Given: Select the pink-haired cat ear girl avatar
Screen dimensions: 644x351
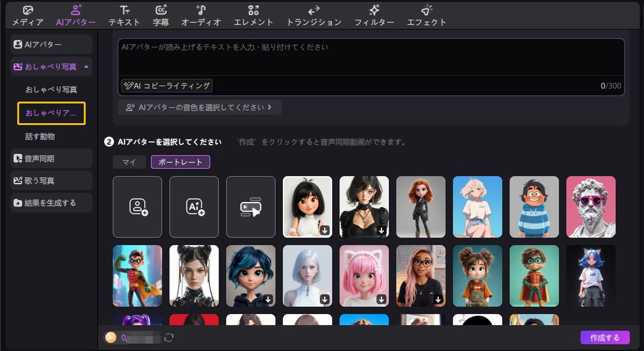Looking at the screenshot, I should [364, 276].
